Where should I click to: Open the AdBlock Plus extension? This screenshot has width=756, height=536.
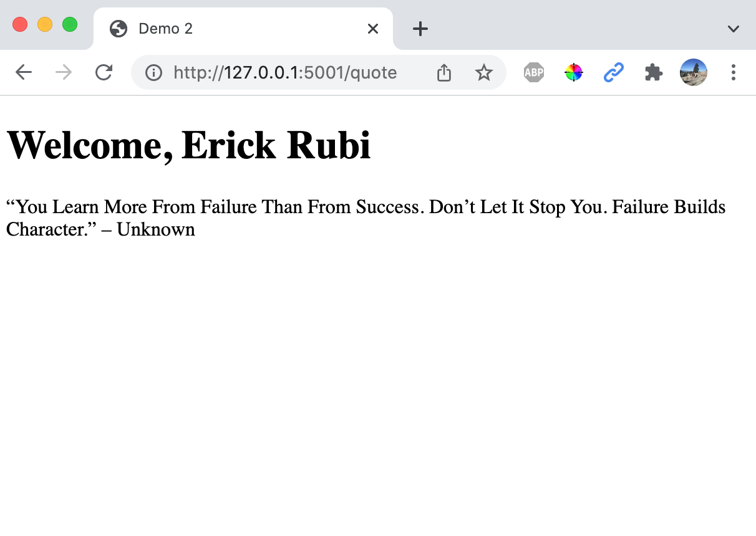pyautogui.click(x=534, y=73)
